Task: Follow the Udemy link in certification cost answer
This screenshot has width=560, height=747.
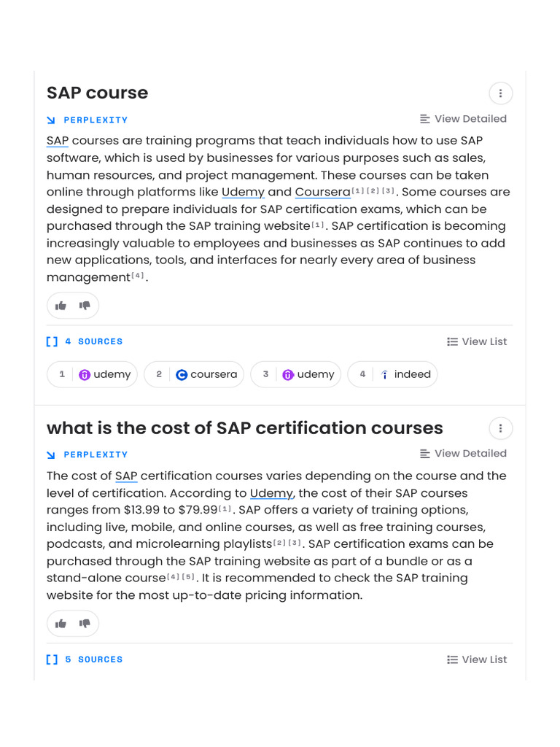Action: (271, 493)
